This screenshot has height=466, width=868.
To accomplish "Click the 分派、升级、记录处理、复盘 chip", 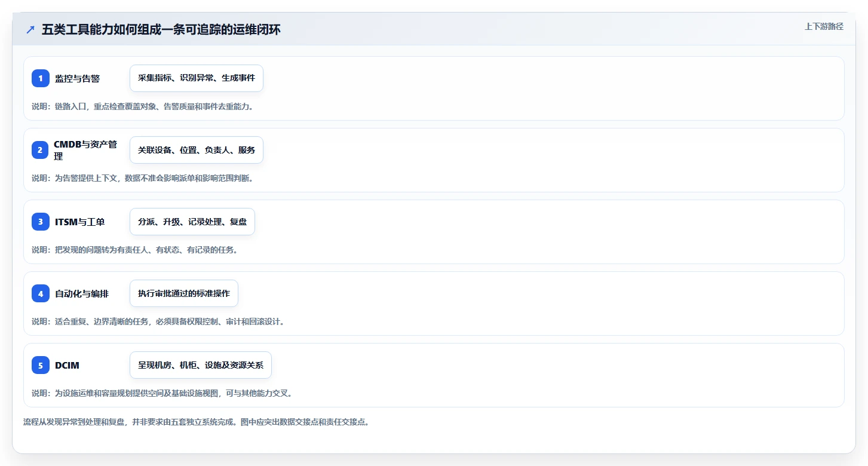I will pos(192,222).
